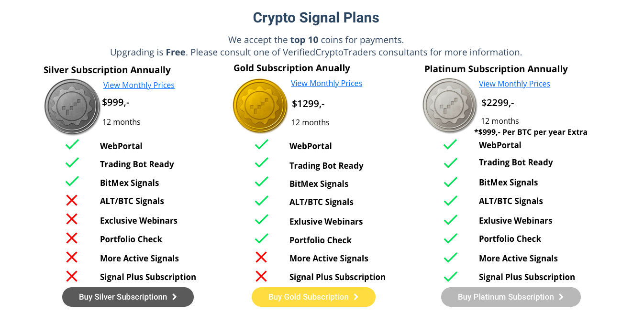Viewport: 644px width, 313px height.
Task: Click the red X beside Silver ALT/BTC Signals
Action: 72,201
